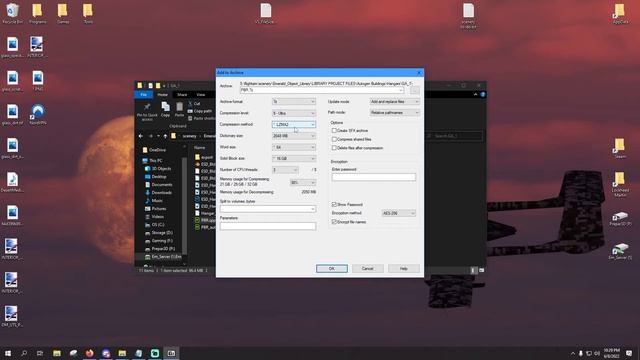Open Firefox from the taskbar
This screenshot has height=360, width=640.
click(89, 353)
